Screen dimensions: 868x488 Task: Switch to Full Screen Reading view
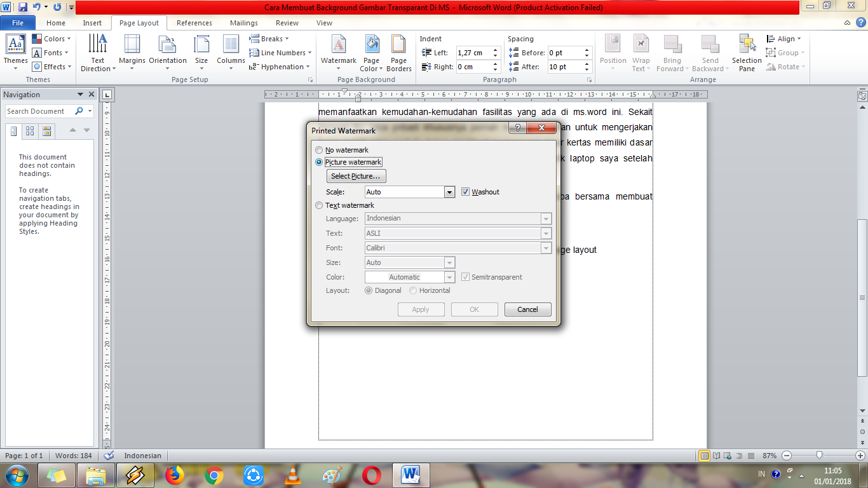[717, 456]
